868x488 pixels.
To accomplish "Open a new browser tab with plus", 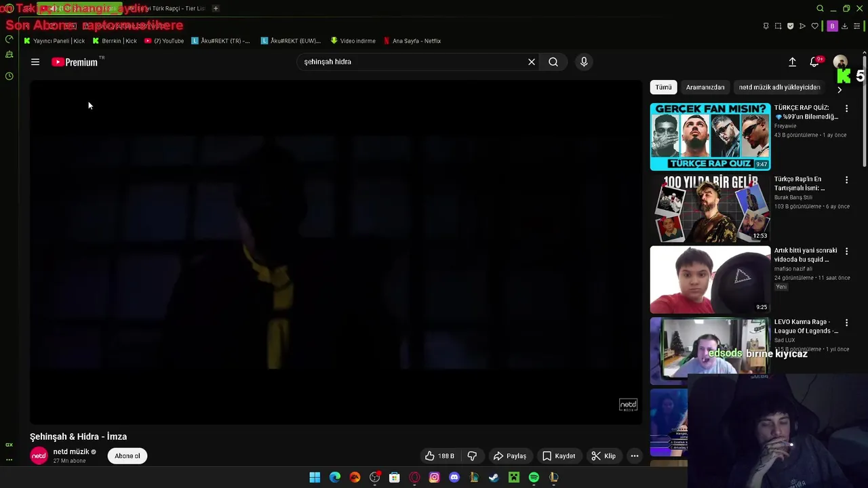I will pos(216,8).
